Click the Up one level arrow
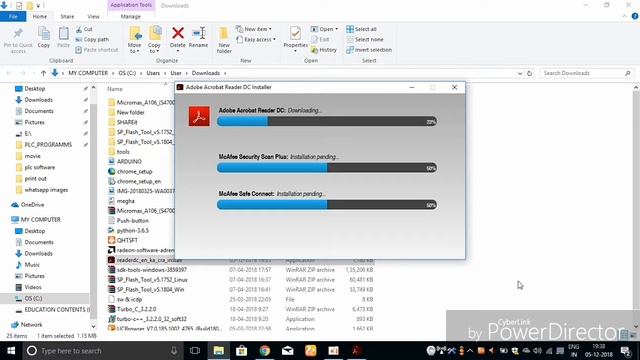 point(43,73)
